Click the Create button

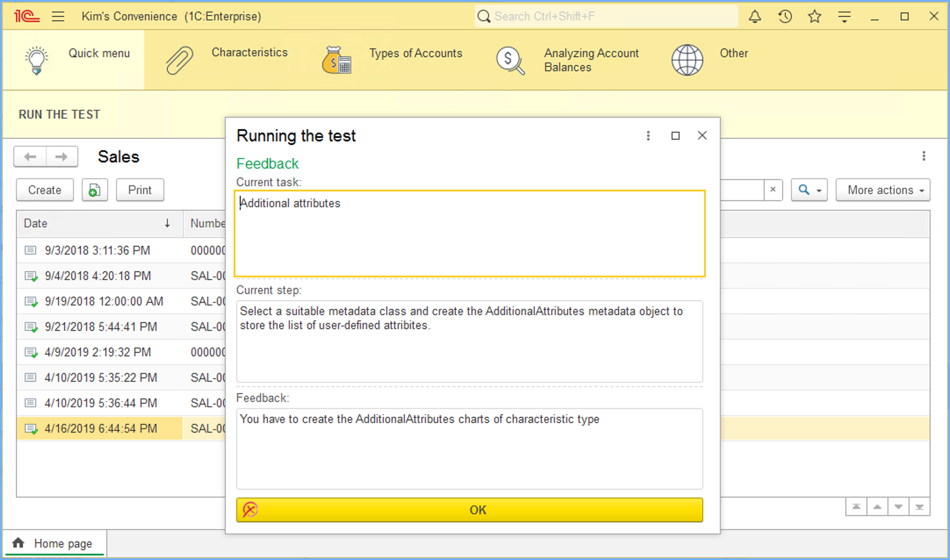coord(45,190)
